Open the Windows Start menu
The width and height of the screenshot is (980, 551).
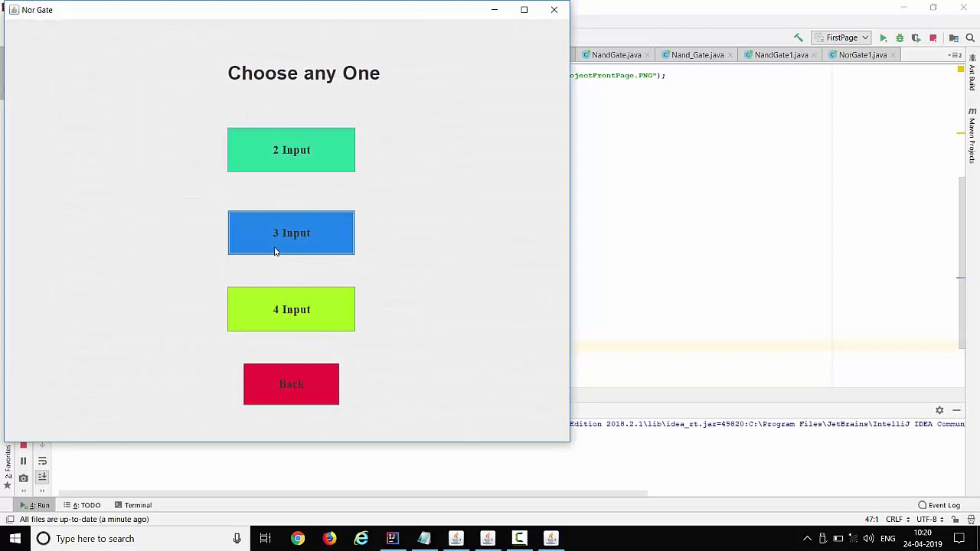(15, 539)
